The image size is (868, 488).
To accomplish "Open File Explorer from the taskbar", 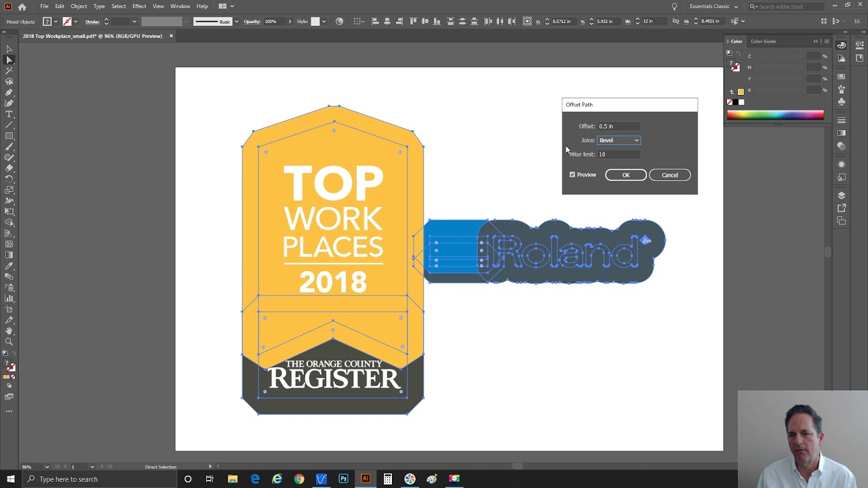I will tap(233, 479).
